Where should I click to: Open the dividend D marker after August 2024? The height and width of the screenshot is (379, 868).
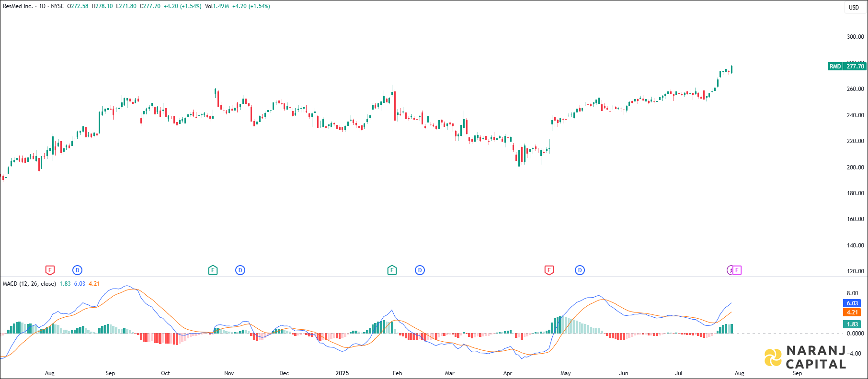point(77,270)
